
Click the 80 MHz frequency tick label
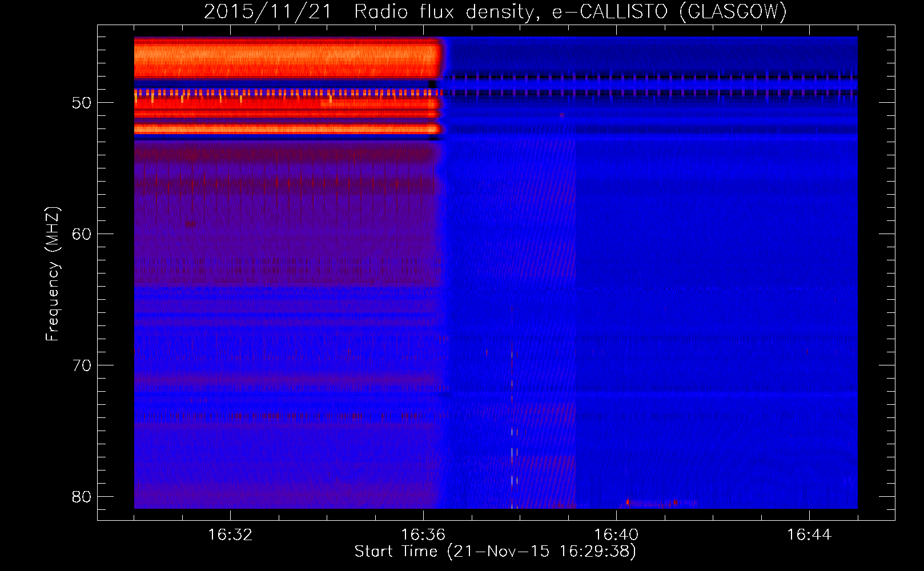pyautogui.click(x=82, y=497)
